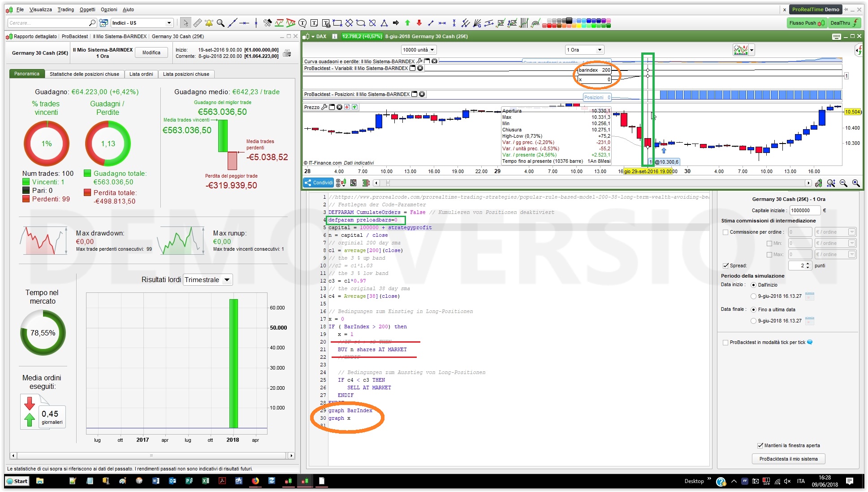868x492 pixels.
Task: Open the 10000 unità dropdown
Action: tap(419, 50)
